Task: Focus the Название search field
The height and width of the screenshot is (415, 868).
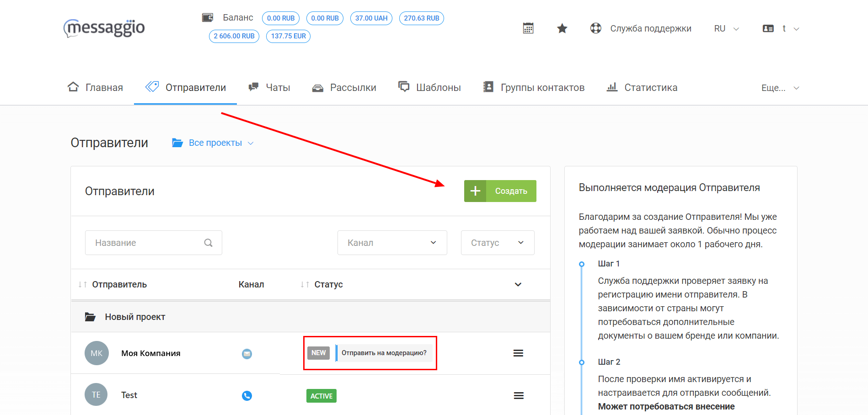Action: (x=154, y=243)
